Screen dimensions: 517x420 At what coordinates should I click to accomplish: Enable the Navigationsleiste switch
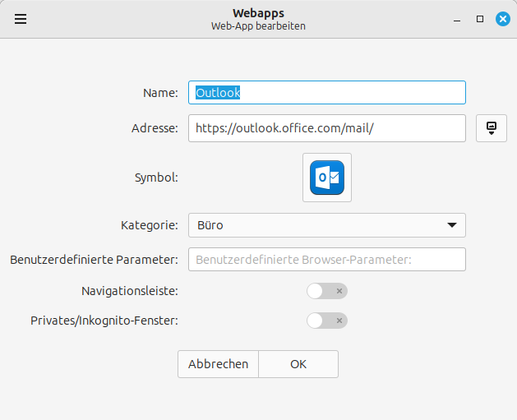point(327,291)
